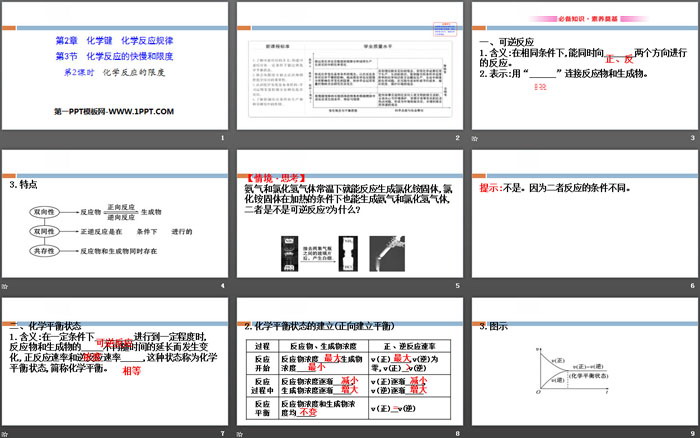Click slide number 8 label
This screenshot has width=700, height=438.
tap(458, 434)
